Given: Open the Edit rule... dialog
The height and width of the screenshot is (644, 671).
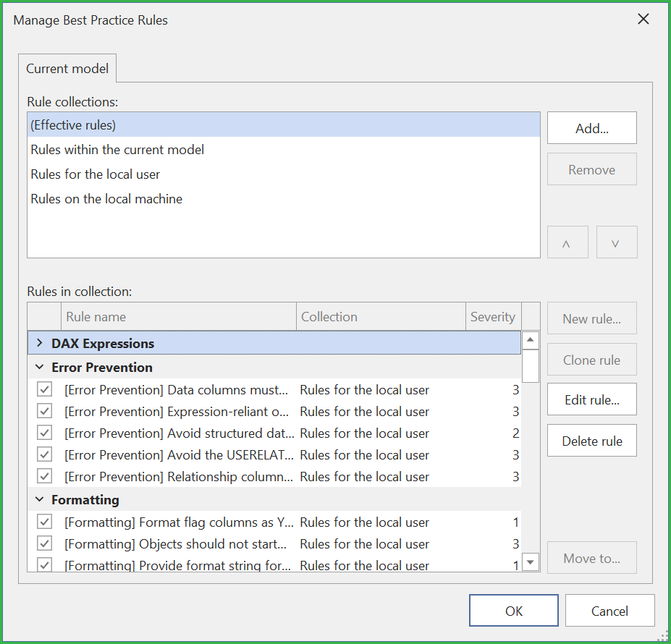Looking at the screenshot, I should click(x=591, y=399).
